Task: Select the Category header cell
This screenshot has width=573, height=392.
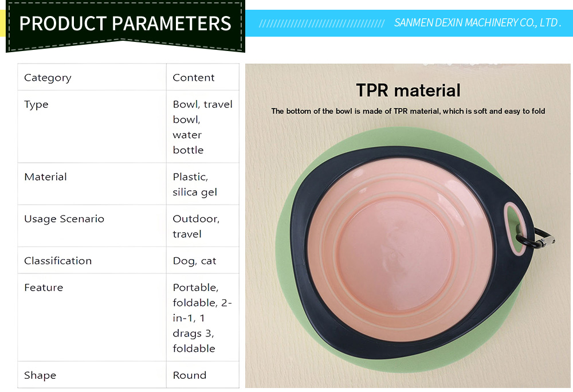Action: click(92, 77)
